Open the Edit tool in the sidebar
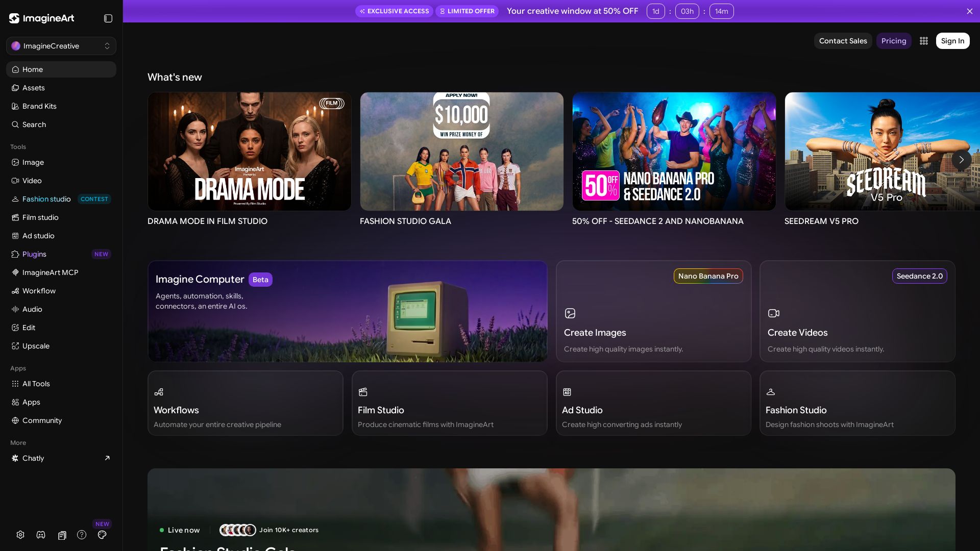The height and width of the screenshot is (551, 980). point(61,328)
